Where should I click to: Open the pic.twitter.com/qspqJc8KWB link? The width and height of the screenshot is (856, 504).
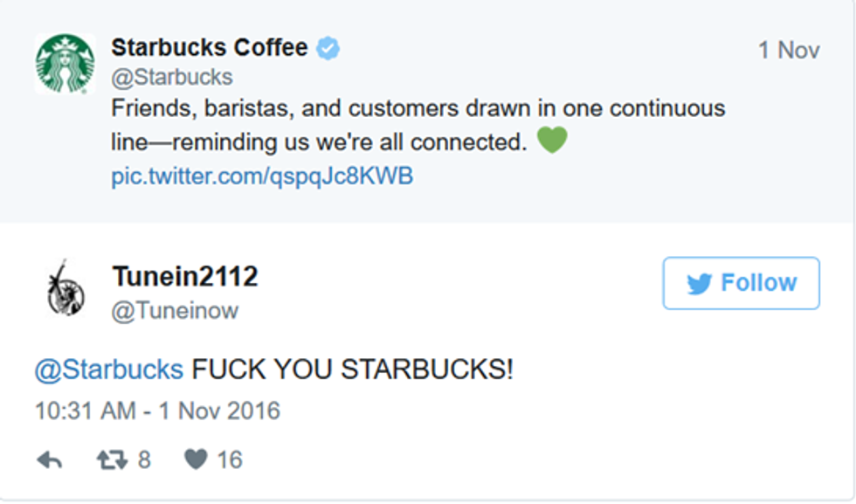point(262,176)
